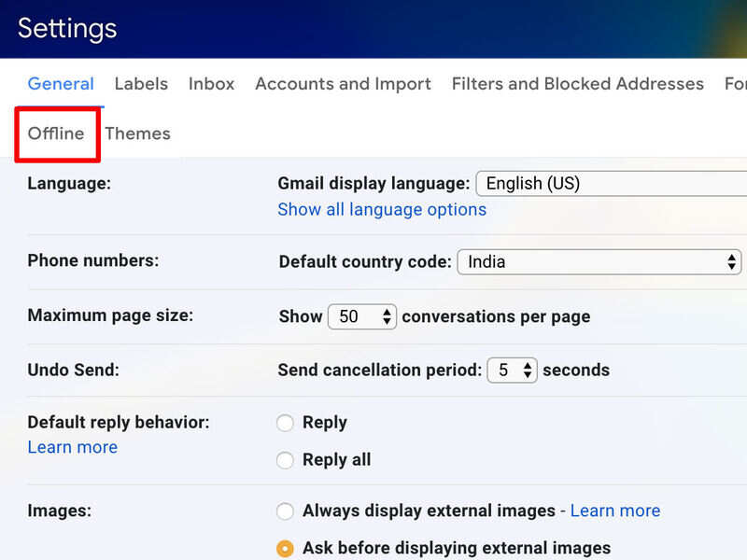This screenshot has width=747, height=560.
Task: Click the Images: setting label
Action: 60,511
